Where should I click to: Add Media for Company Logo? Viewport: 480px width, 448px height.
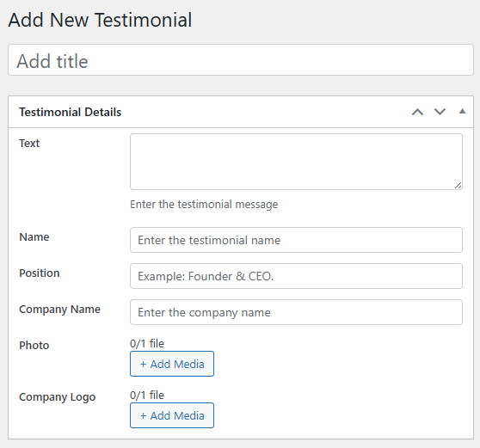172,415
